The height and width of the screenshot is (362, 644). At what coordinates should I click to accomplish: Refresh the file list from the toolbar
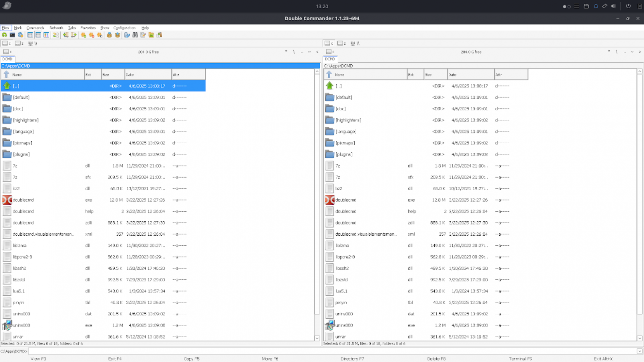[x=5, y=35]
